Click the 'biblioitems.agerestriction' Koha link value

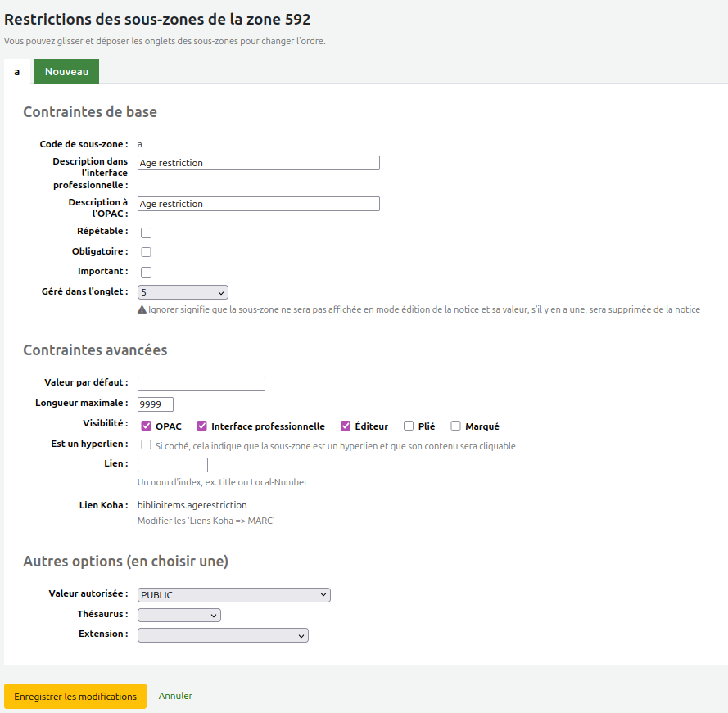pyautogui.click(x=192, y=505)
